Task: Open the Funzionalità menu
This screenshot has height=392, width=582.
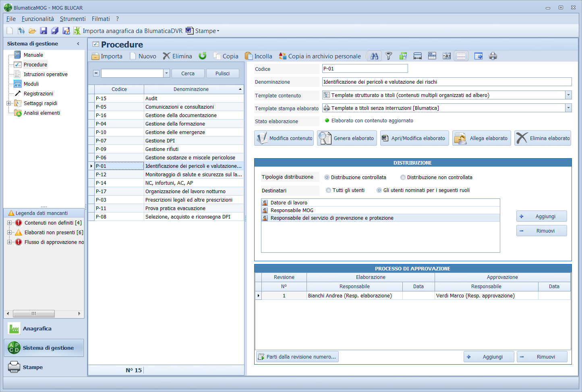Action: [37, 19]
